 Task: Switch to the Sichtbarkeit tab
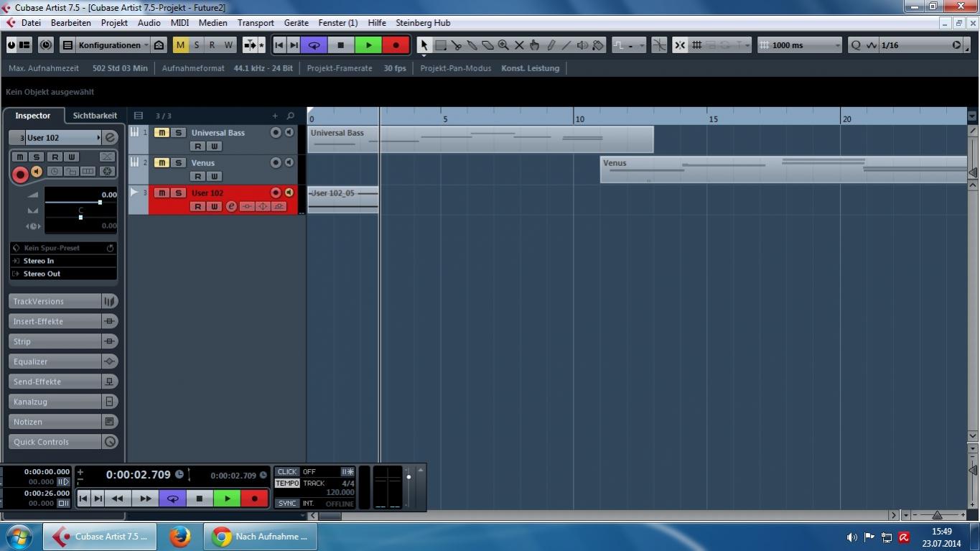(95, 116)
